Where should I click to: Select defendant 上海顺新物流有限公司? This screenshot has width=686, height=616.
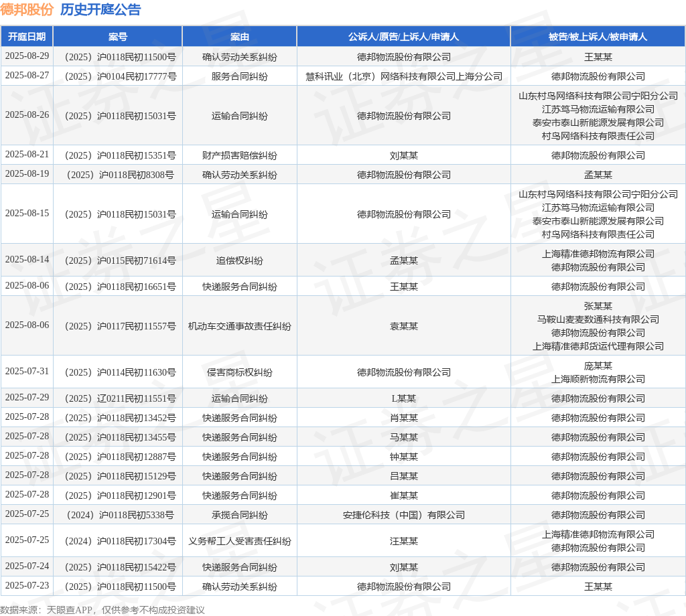tap(598, 379)
